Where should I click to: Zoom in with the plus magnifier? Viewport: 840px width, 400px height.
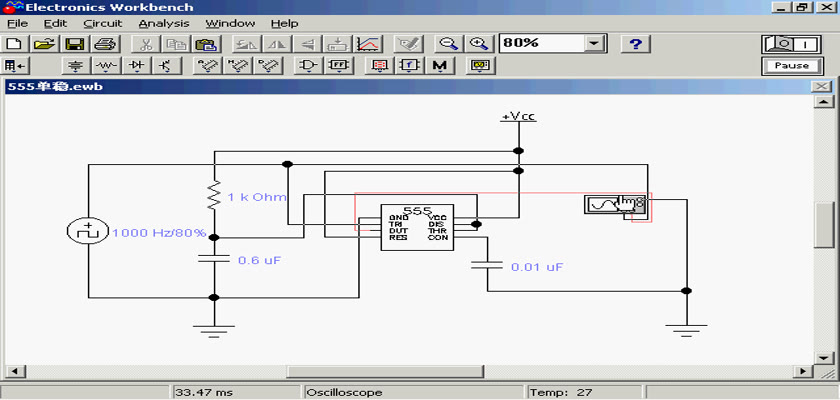click(477, 44)
